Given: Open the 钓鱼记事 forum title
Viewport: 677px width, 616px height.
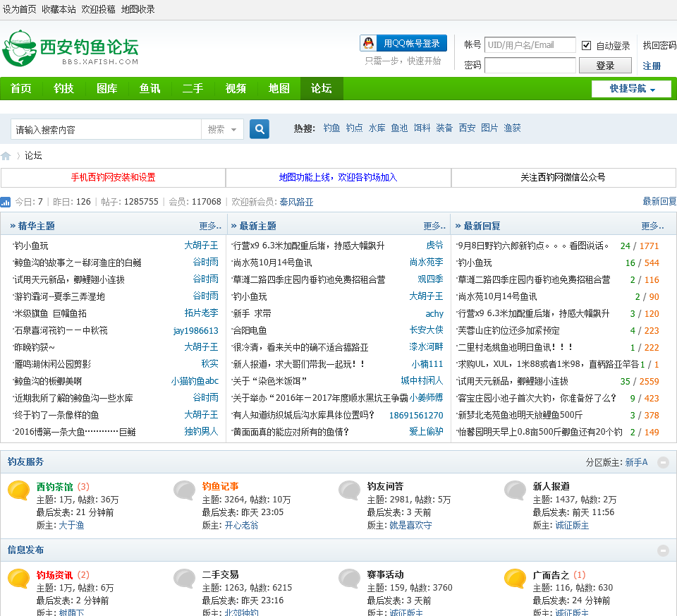Looking at the screenshot, I should (x=220, y=486).
